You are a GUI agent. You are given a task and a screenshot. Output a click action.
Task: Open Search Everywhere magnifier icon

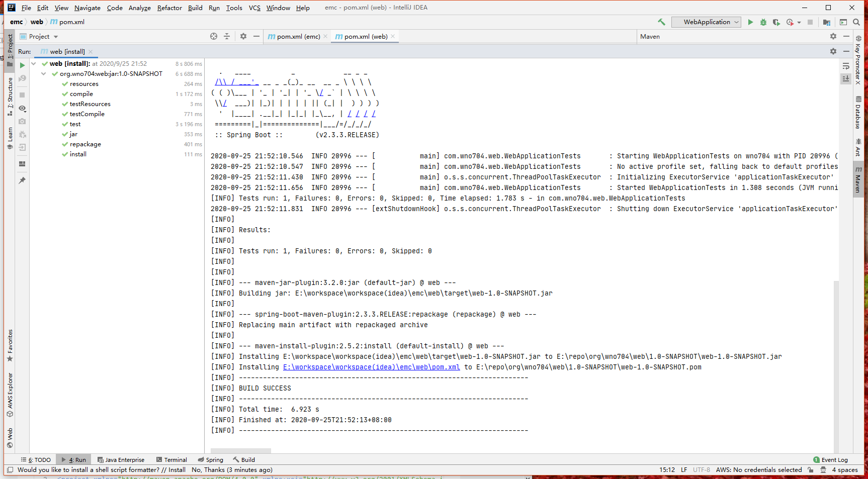856,22
